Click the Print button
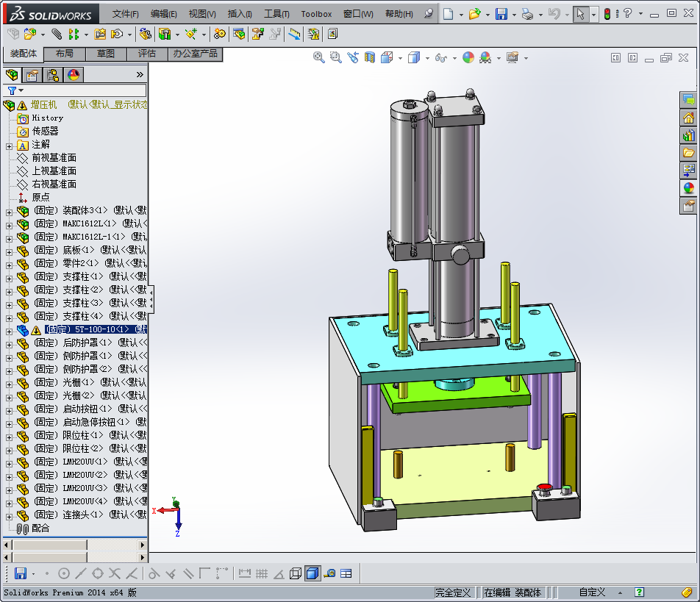Viewport: 700px width, 602px height. click(x=527, y=14)
